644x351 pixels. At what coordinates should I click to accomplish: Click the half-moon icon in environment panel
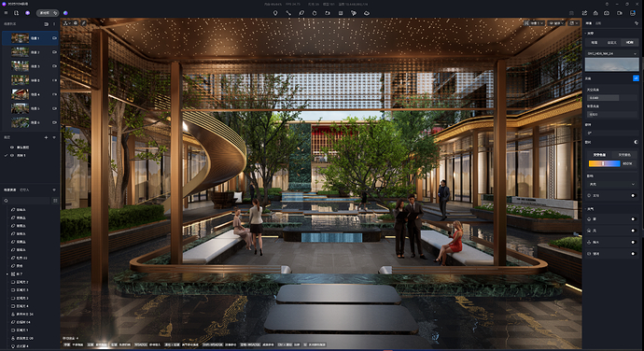(x=636, y=142)
